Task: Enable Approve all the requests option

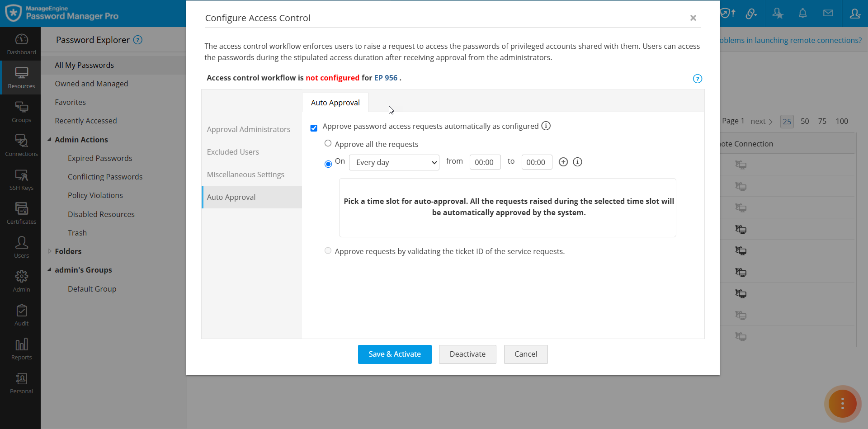Action: tap(328, 143)
